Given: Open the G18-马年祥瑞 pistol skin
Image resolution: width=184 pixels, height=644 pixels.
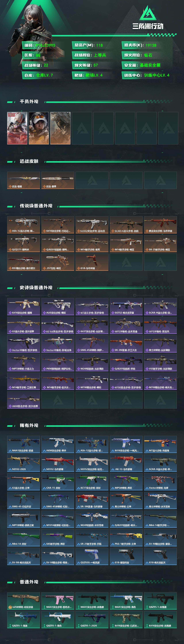Looking at the screenshot, I should (92, 262).
